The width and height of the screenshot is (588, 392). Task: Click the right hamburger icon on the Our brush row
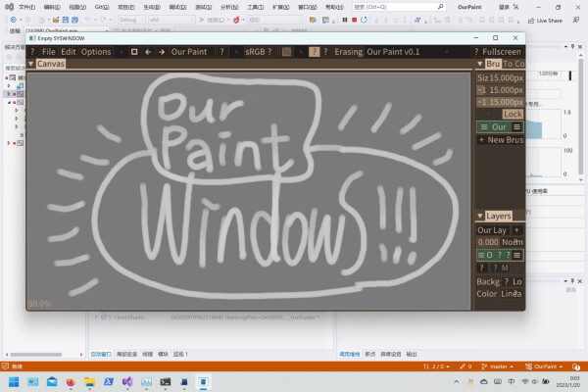517,126
